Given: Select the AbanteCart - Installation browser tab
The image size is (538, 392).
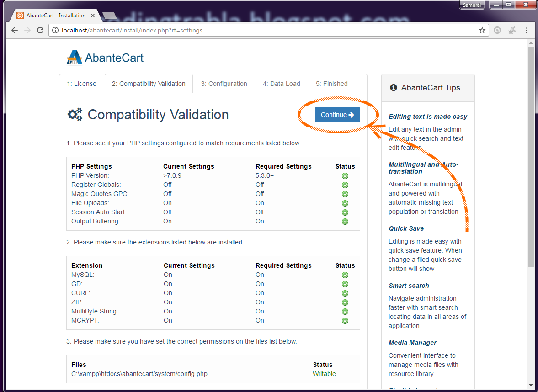Looking at the screenshot, I should (x=56, y=16).
